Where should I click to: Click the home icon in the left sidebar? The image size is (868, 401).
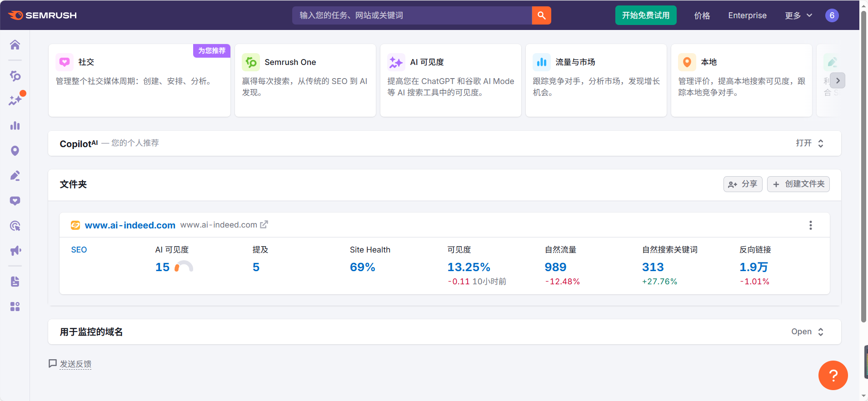pos(15,45)
